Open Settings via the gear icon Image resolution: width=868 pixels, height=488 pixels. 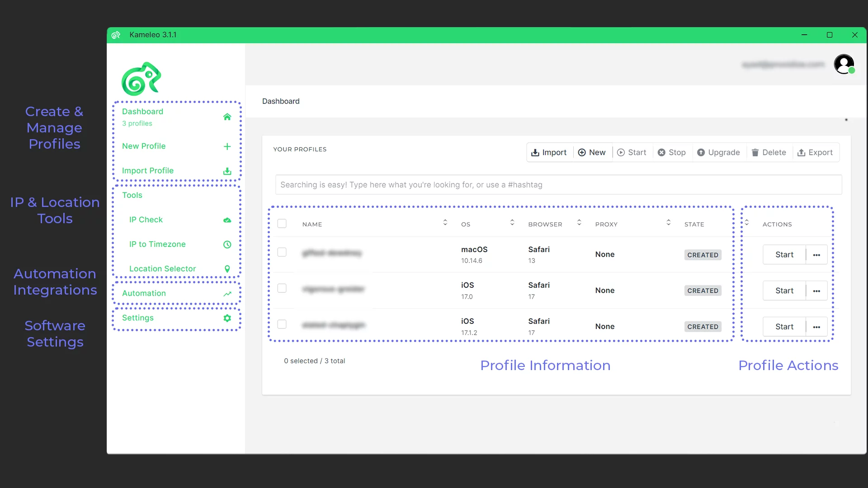click(x=227, y=318)
